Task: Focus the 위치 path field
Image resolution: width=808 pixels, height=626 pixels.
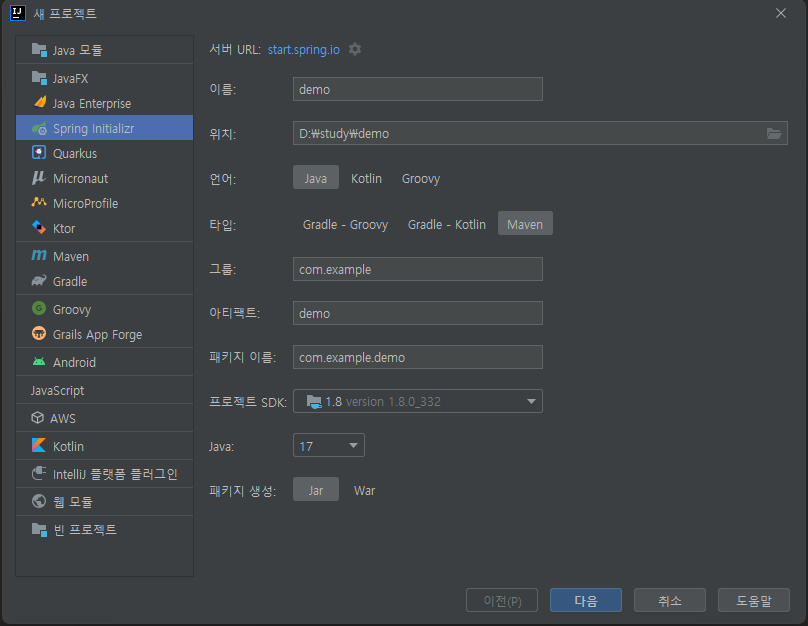Action: tap(541, 133)
